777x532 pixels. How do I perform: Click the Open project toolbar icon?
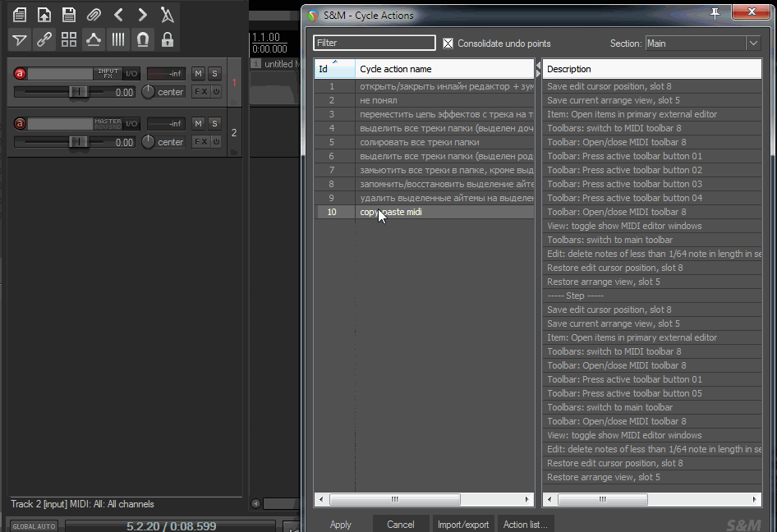(44, 15)
